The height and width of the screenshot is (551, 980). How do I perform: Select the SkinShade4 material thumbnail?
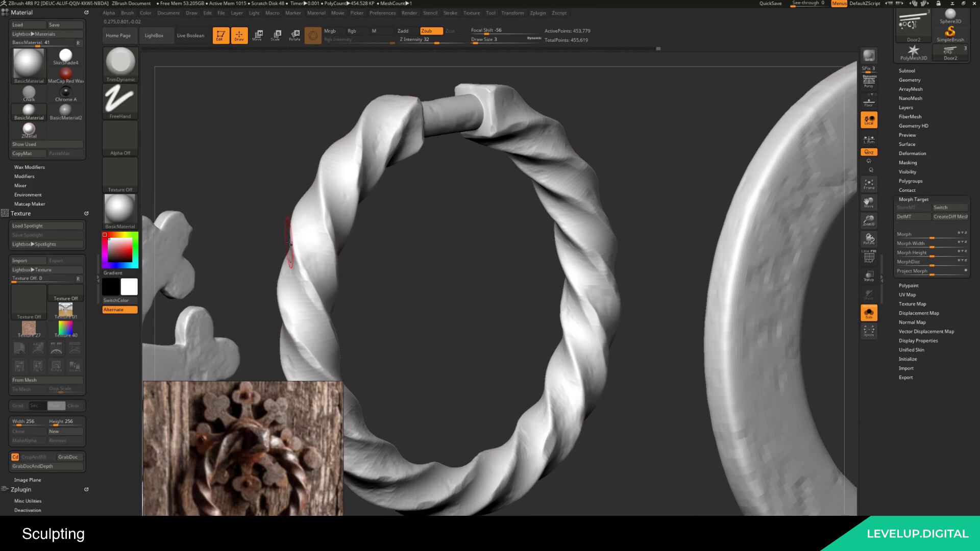65,55
